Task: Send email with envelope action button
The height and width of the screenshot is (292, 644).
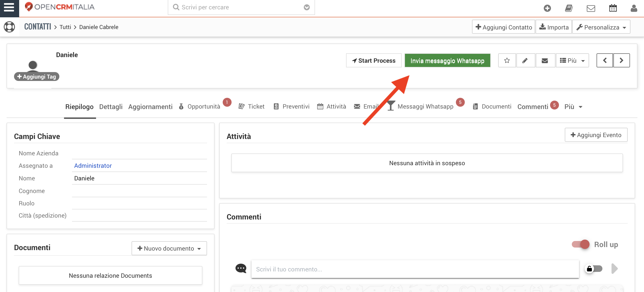Action: tap(545, 60)
